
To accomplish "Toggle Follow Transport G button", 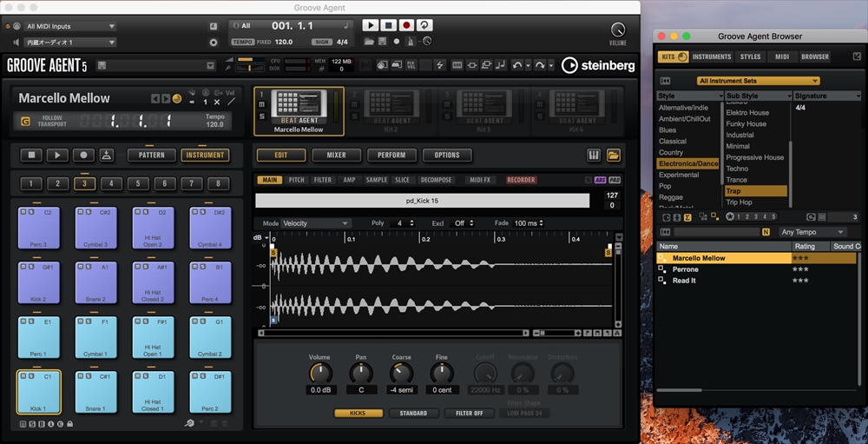I will (x=25, y=122).
